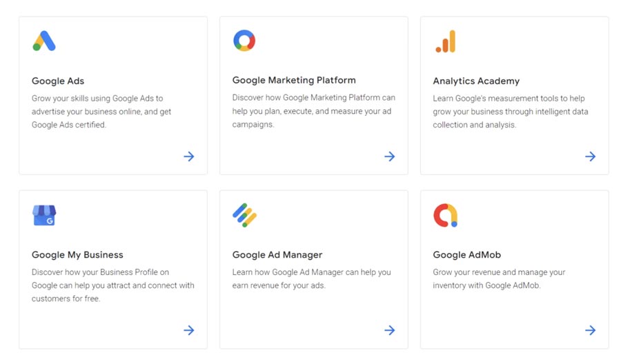Go to Google My Business using arrow
The image size is (621, 364).
189,330
